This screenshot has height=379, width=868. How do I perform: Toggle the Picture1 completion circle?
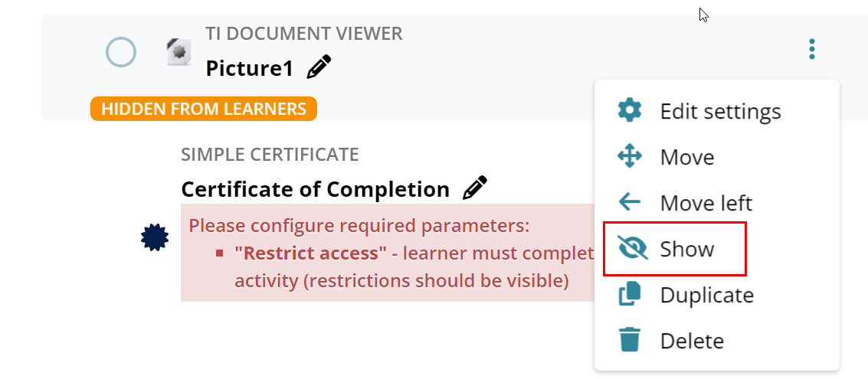click(121, 53)
